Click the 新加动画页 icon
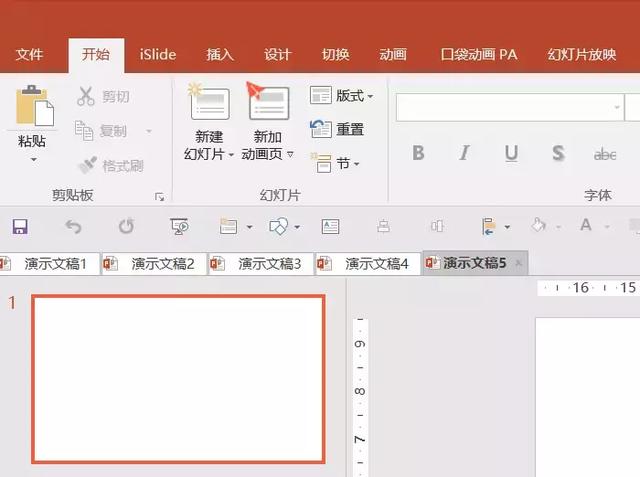 268,101
